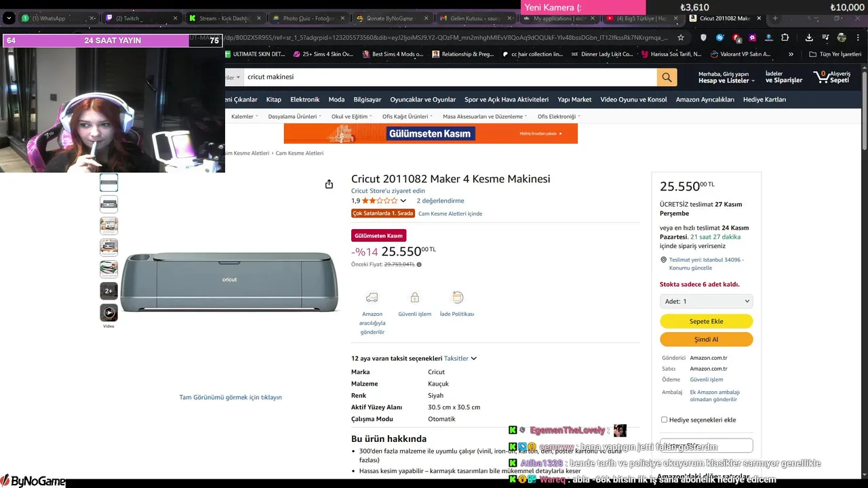Go to the Elektronik menu item
Viewport: 868px width, 488px height.
tap(305, 100)
